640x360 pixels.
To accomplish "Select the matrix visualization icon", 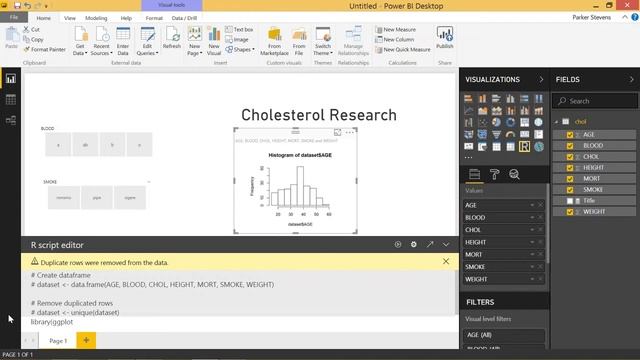I will click(x=511, y=147).
